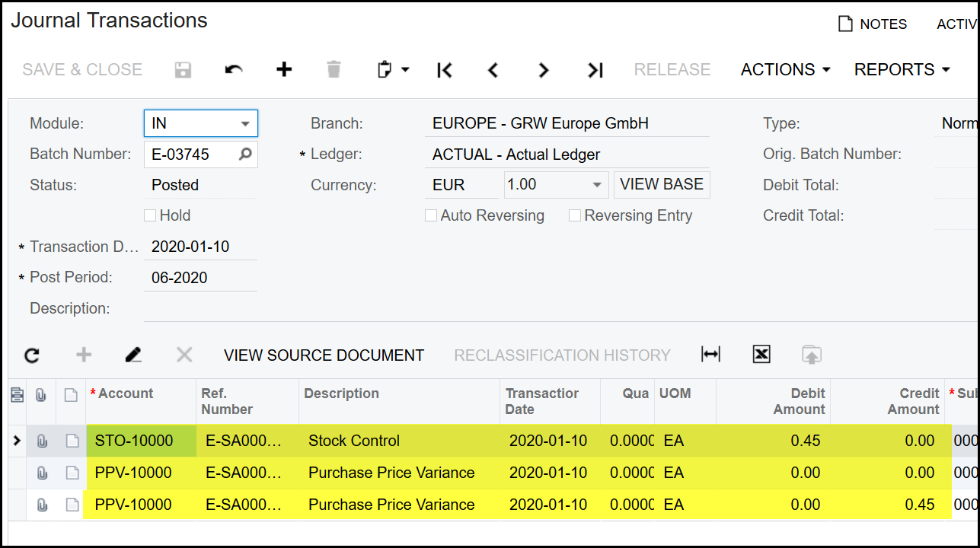Navigate to the next record

click(543, 70)
